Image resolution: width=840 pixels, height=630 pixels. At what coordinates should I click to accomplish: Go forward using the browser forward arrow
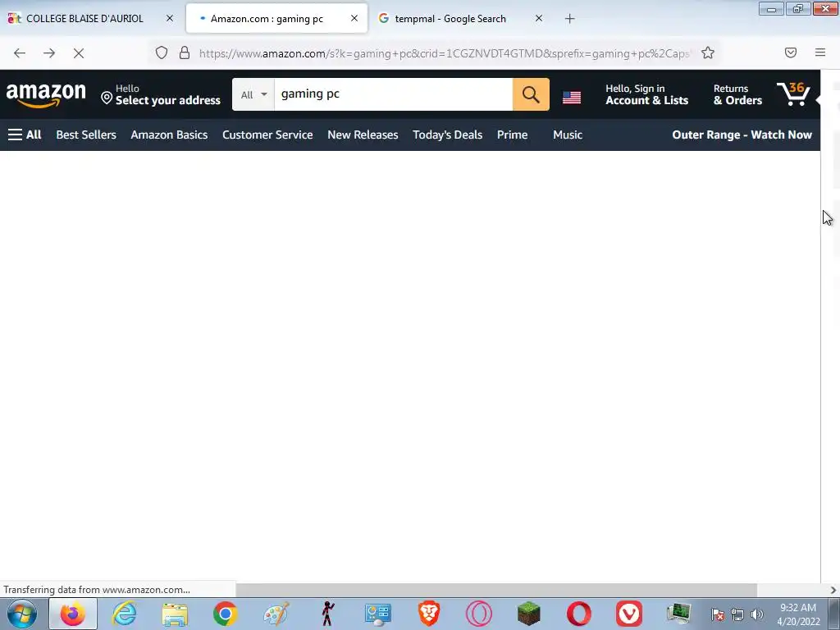(49, 53)
